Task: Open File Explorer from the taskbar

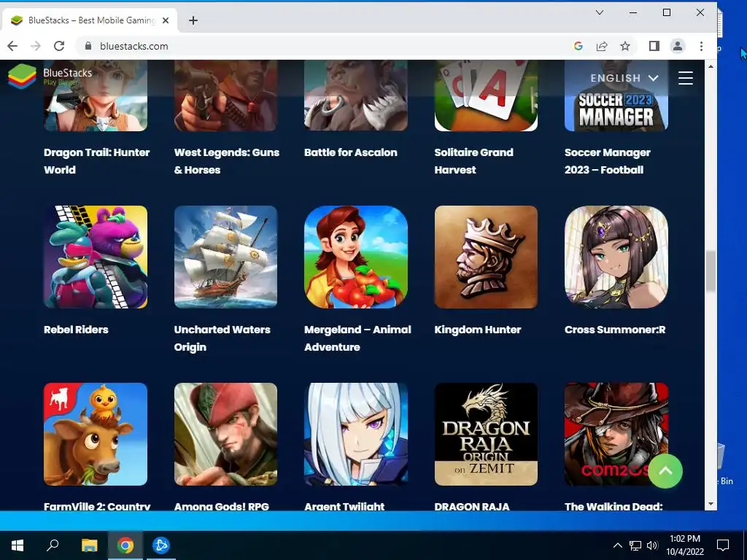Action: [89, 545]
